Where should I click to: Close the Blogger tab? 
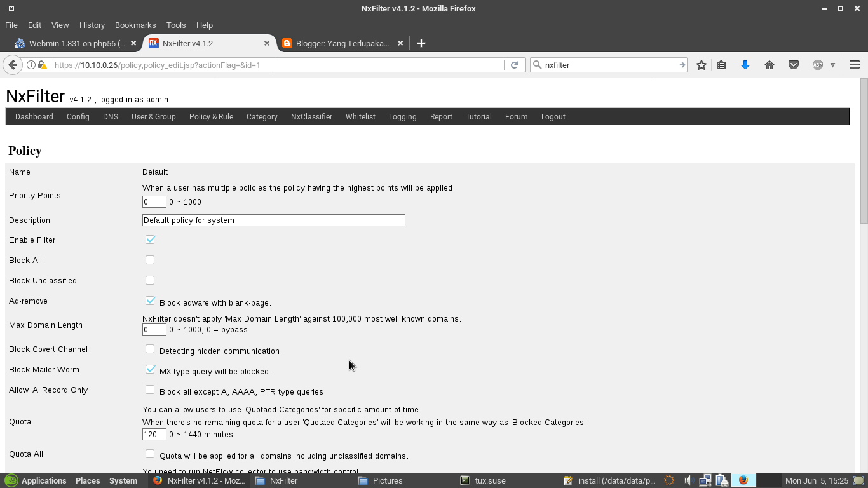400,43
